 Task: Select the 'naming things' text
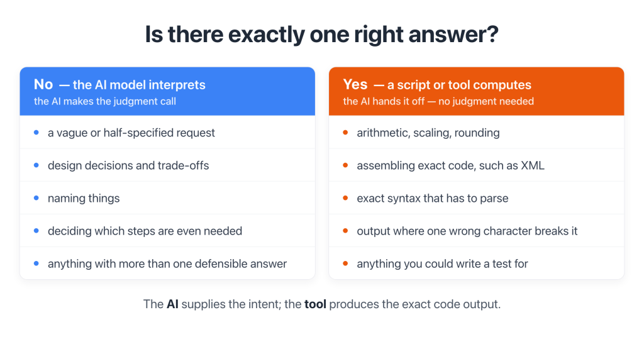pyautogui.click(x=84, y=198)
